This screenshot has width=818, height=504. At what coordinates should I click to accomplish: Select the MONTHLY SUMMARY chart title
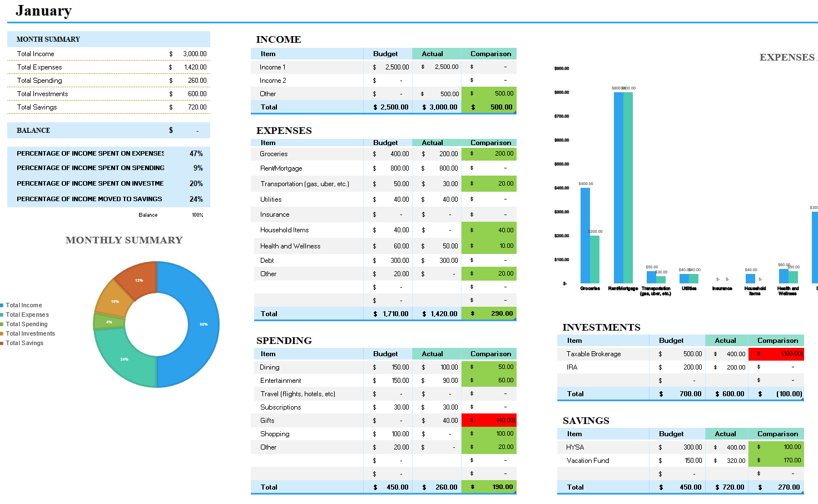pyautogui.click(x=124, y=240)
